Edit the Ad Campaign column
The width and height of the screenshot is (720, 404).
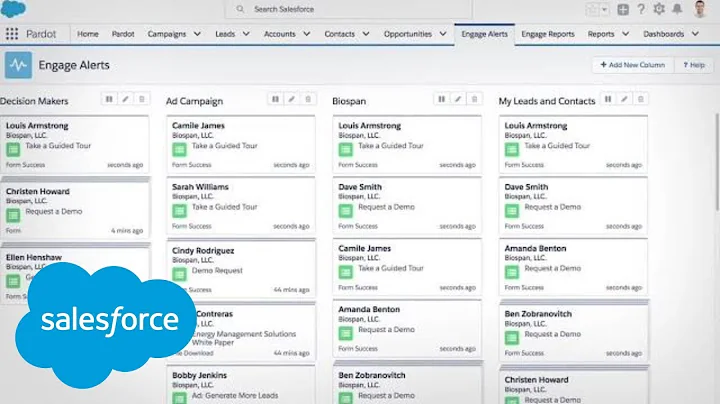pos(292,99)
